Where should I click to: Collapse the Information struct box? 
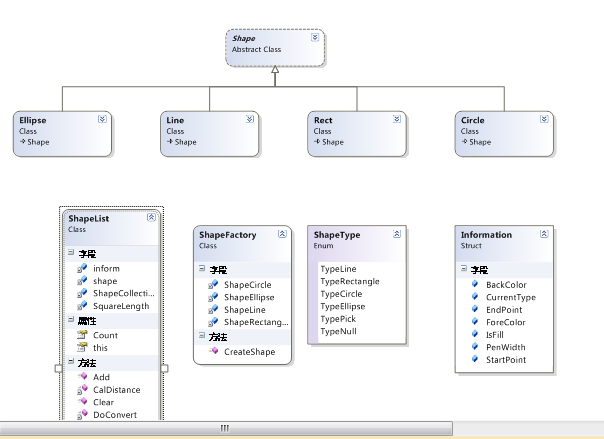pyautogui.click(x=544, y=234)
